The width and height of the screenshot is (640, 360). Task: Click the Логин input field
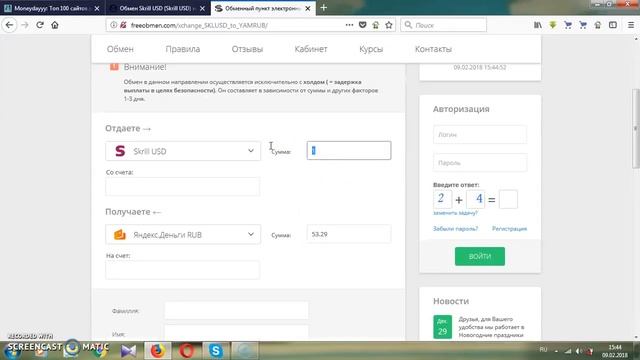480,134
